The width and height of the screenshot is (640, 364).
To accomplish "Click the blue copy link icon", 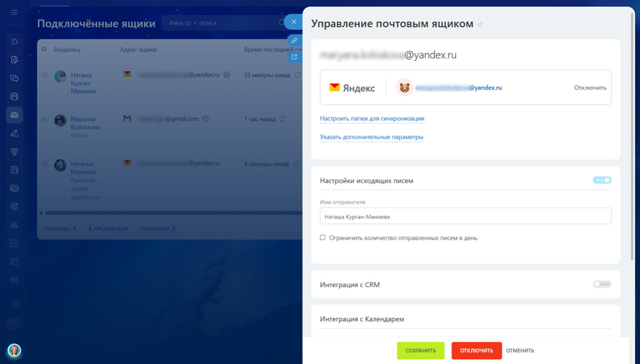I will click(294, 40).
